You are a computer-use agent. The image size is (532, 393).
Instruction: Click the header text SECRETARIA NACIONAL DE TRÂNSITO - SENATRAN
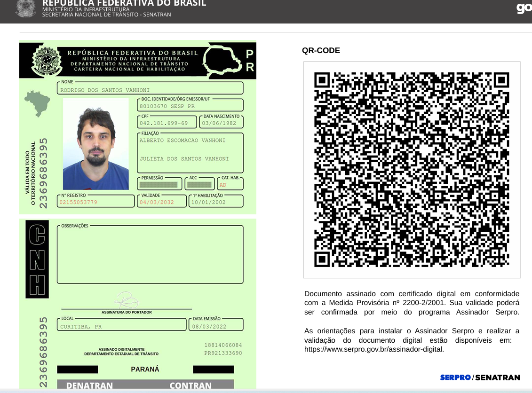(106, 15)
